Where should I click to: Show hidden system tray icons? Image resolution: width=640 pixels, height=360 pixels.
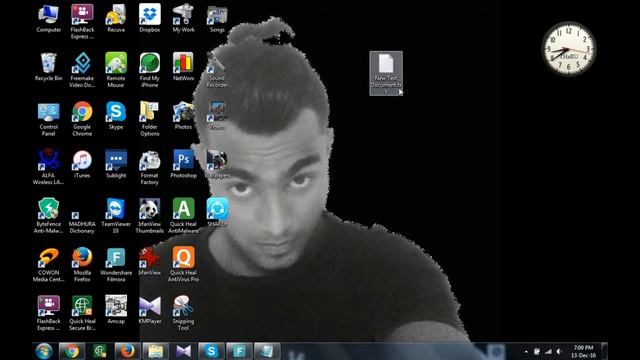(526, 351)
